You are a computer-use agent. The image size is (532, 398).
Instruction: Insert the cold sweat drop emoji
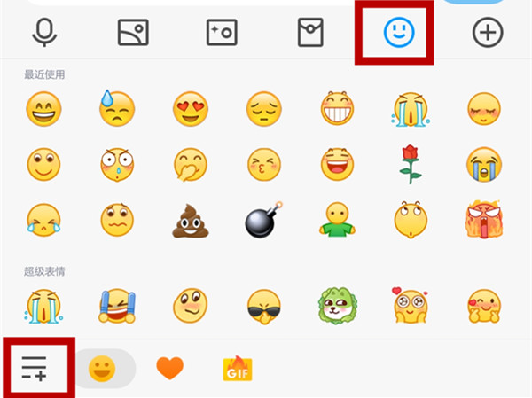(117, 108)
